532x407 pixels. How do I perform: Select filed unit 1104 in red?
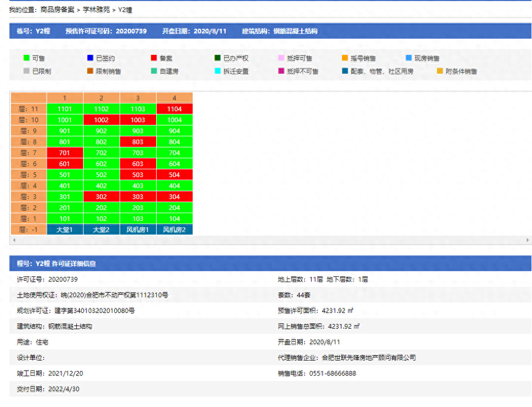(x=174, y=109)
